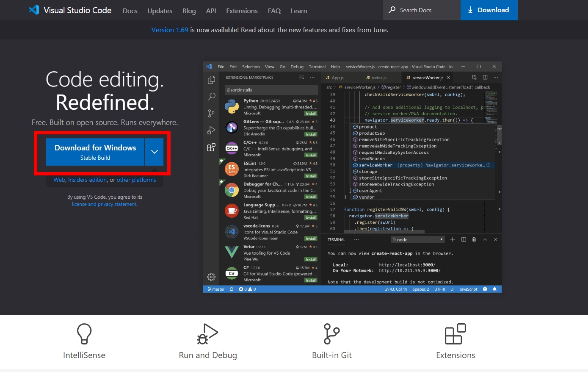
Task: Open the Extensions navigation item
Action: tap(242, 11)
